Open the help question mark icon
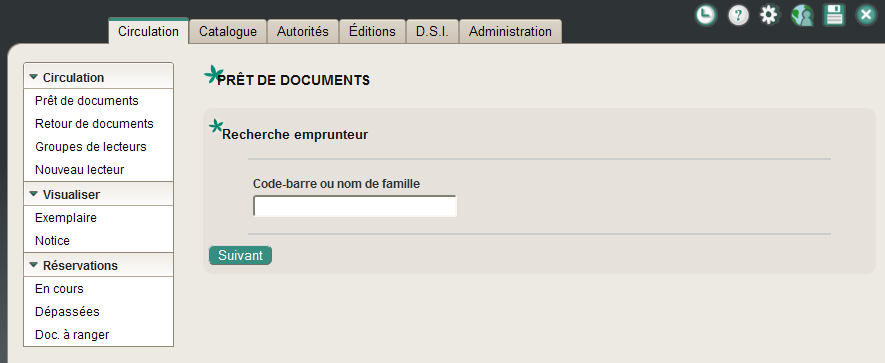 pos(738,15)
